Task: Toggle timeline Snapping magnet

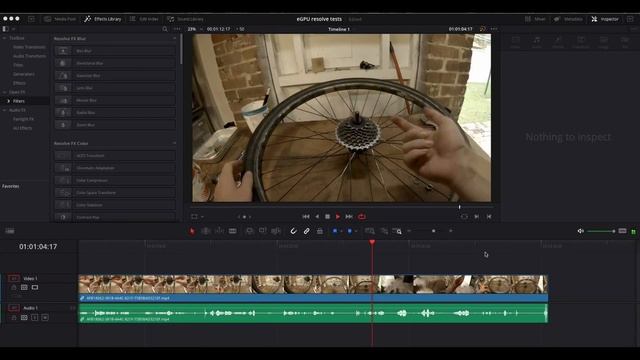Action: coord(293,231)
